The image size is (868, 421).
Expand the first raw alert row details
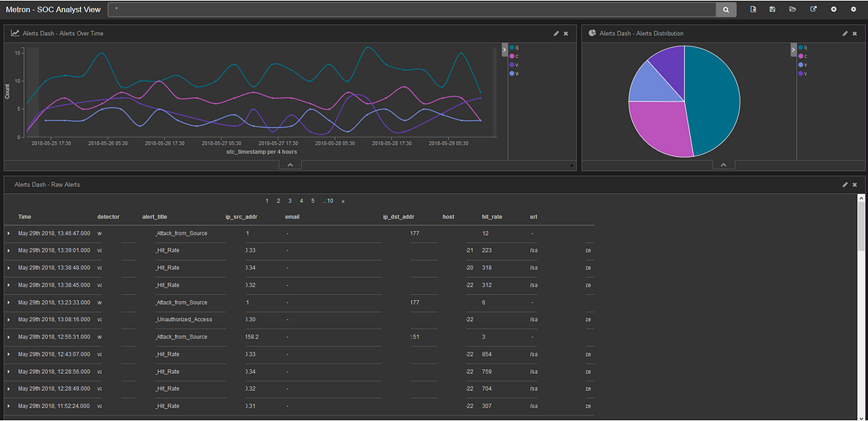(x=7, y=233)
